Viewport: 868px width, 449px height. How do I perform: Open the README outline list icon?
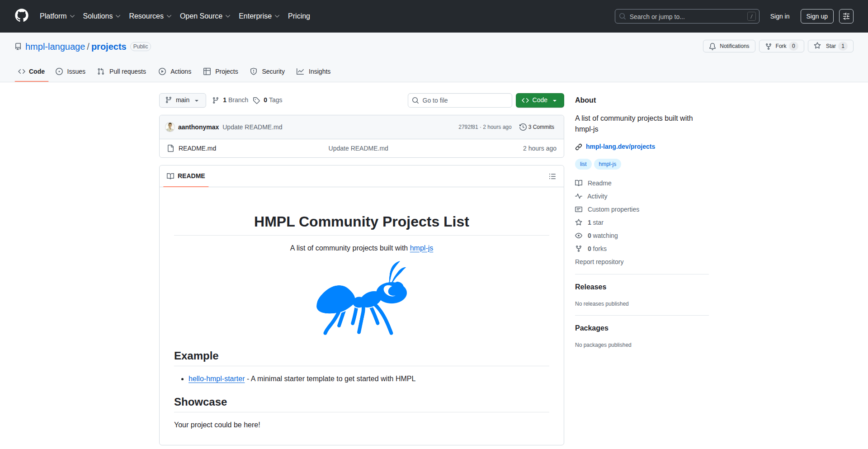tap(552, 176)
